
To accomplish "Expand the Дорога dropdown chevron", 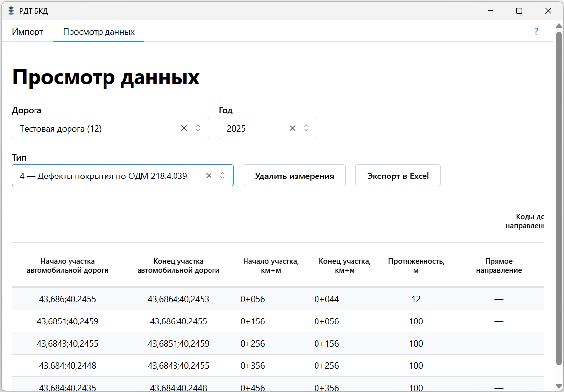I will tap(198, 128).
